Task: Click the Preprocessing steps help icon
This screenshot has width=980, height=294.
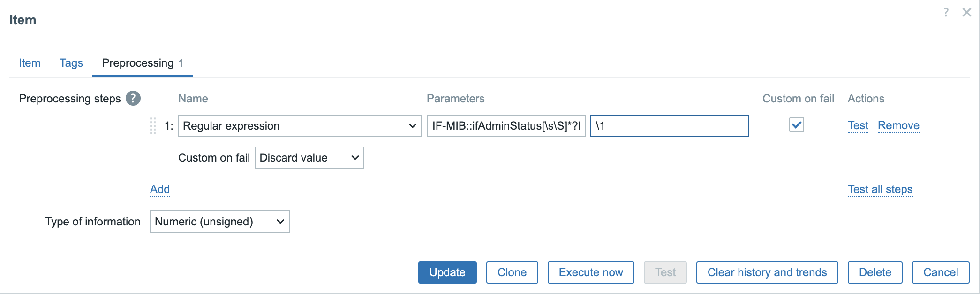Action: 133,98
